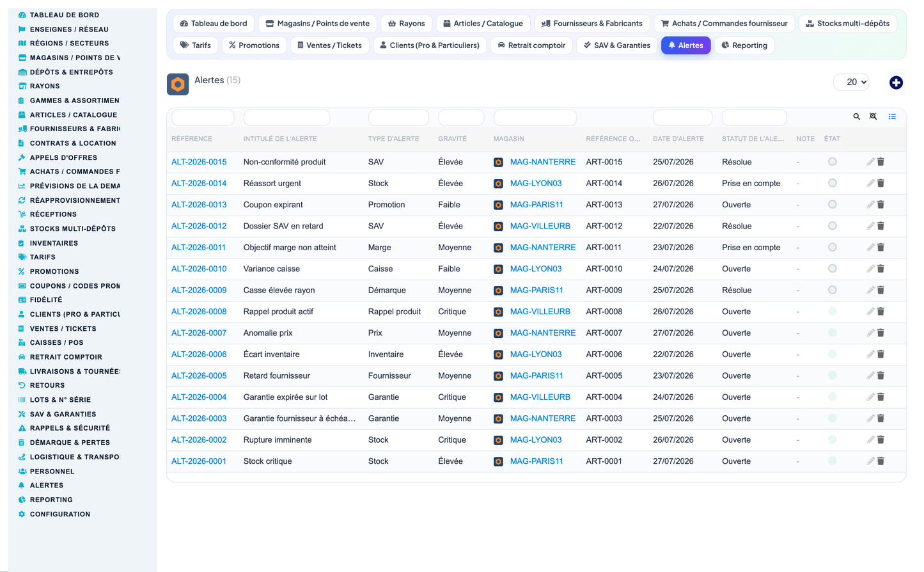Open alert link ALT-2026-0013
The height and width of the screenshot is (572, 924).
tap(199, 205)
